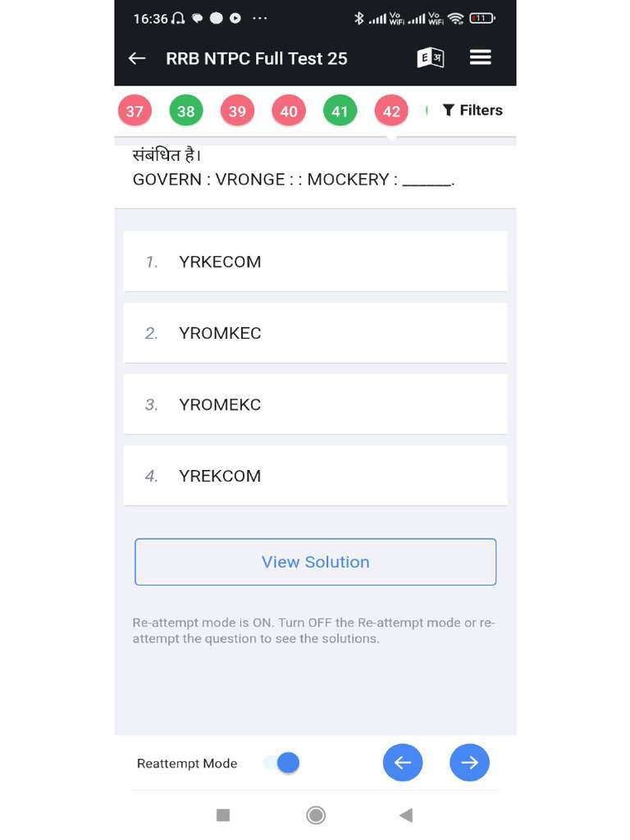630x840 pixels.
Task: Go to the previous question arrow
Action: click(x=403, y=763)
